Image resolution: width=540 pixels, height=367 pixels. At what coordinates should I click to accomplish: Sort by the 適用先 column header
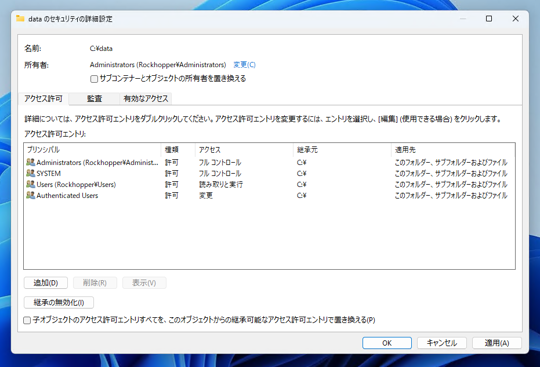pos(453,150)
